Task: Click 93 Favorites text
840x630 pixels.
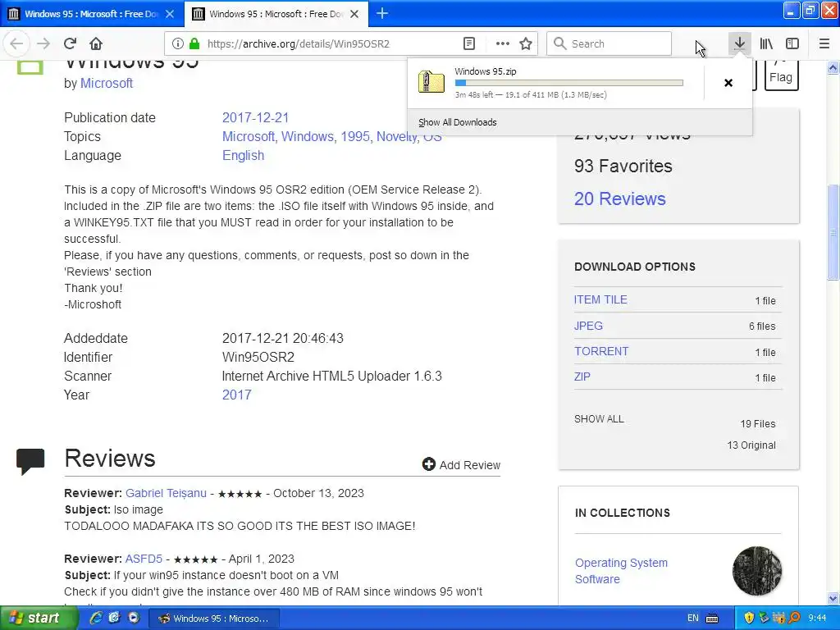Action: point(623,166)
